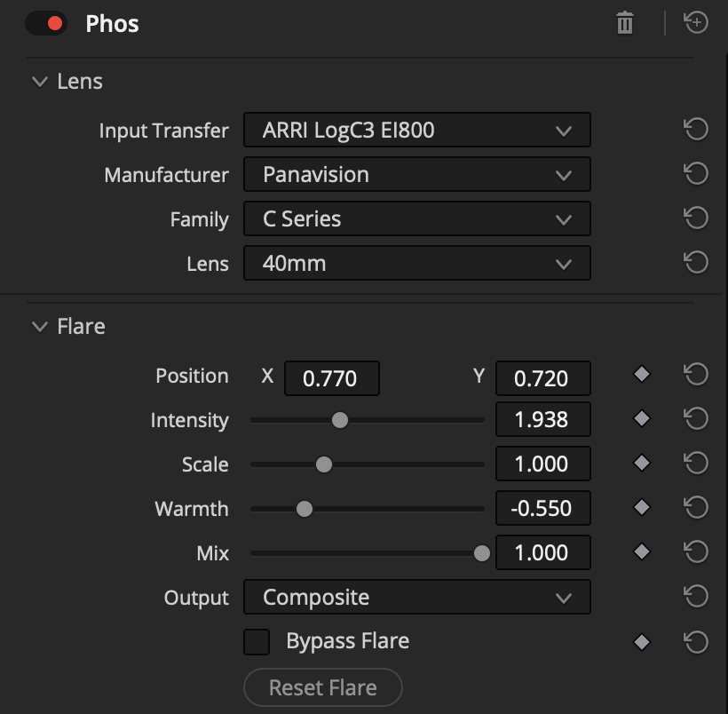Click the Phos effect title

pyautogui.click(x=112, y=24)
